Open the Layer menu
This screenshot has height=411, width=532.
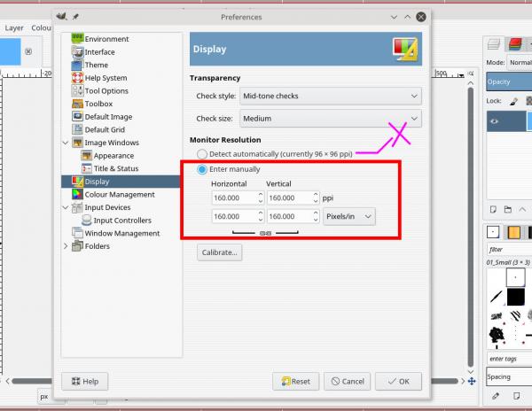click(14, 28)
